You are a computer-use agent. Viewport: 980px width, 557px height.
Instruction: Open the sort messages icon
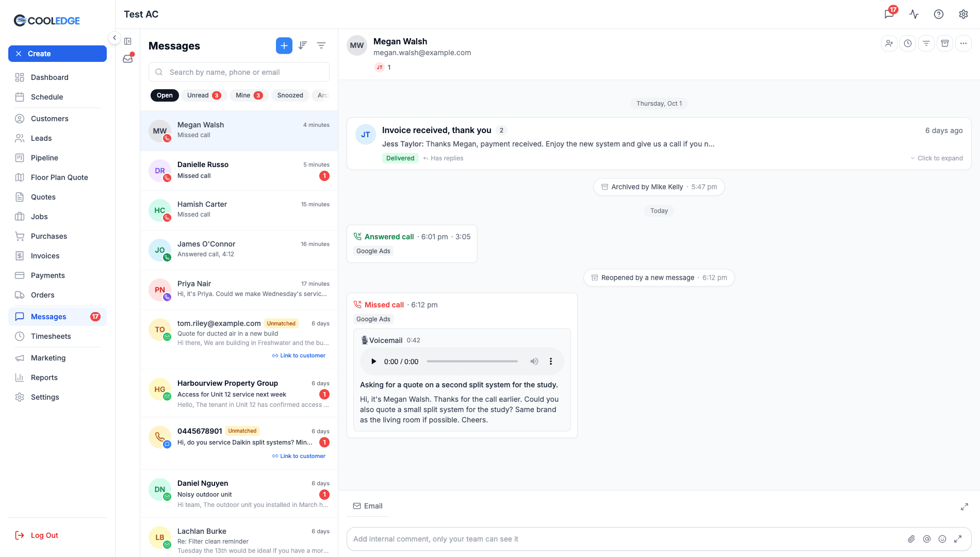tap(303, 45)
